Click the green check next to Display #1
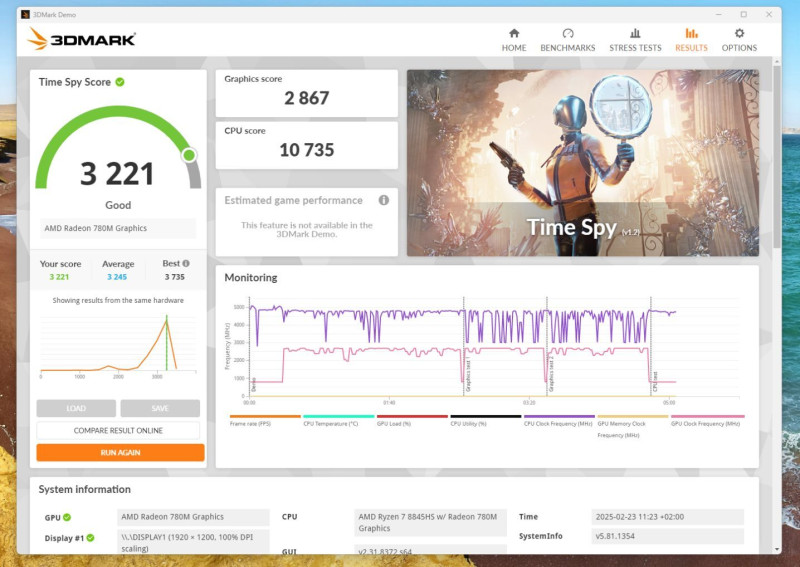The width and height of the screenshot is (800, 567). (90, 538)
